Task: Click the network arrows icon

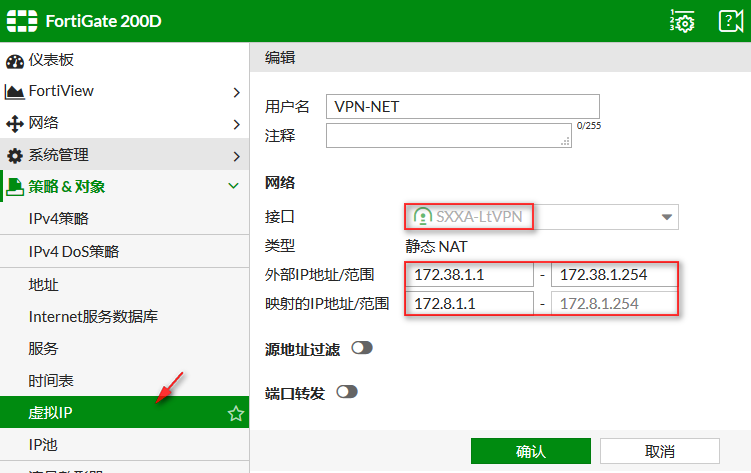Action: pyautogui.click(x=14, y=124)
